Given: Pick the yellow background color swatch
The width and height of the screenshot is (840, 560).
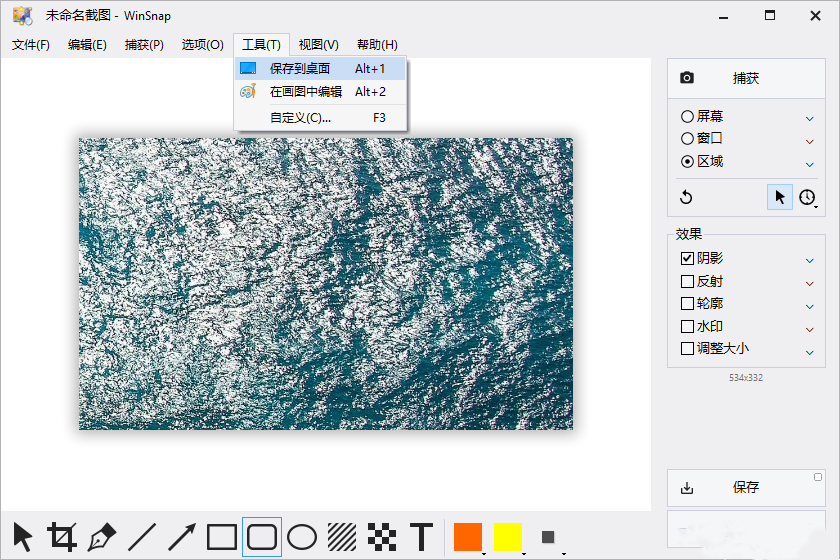Looking at the screenshot, I should tap(508, 537).
